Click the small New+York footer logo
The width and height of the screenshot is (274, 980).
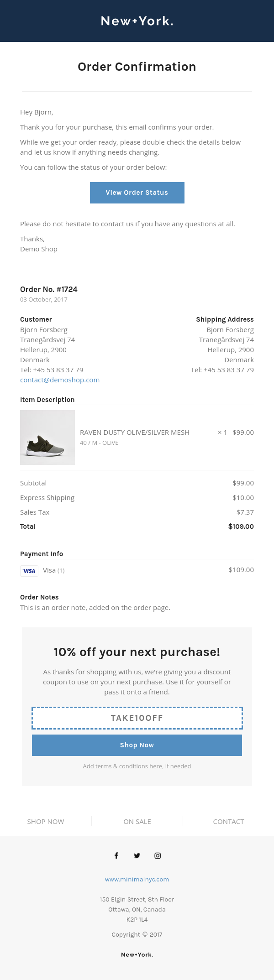point(137,954)
